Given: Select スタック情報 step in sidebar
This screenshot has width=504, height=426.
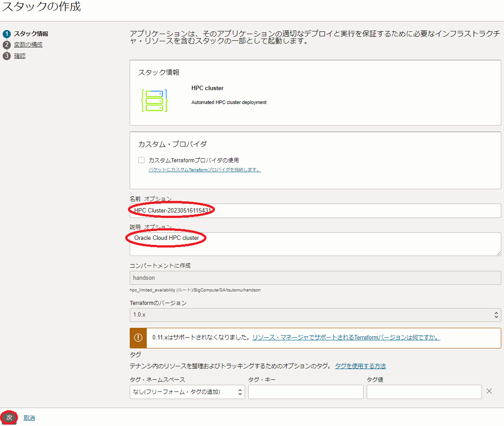Looking at the screenshot, I should point(31,34).
